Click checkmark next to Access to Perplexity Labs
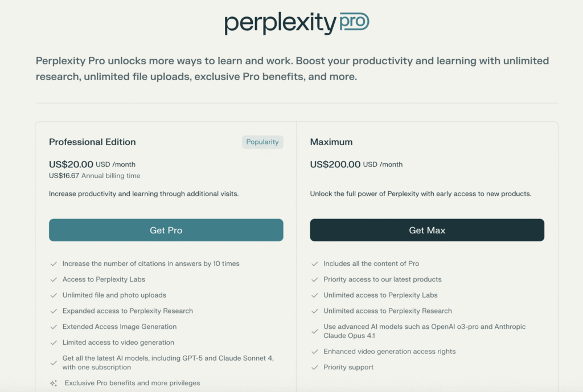Viewport: 583px width, 392px height. (54, 279)
